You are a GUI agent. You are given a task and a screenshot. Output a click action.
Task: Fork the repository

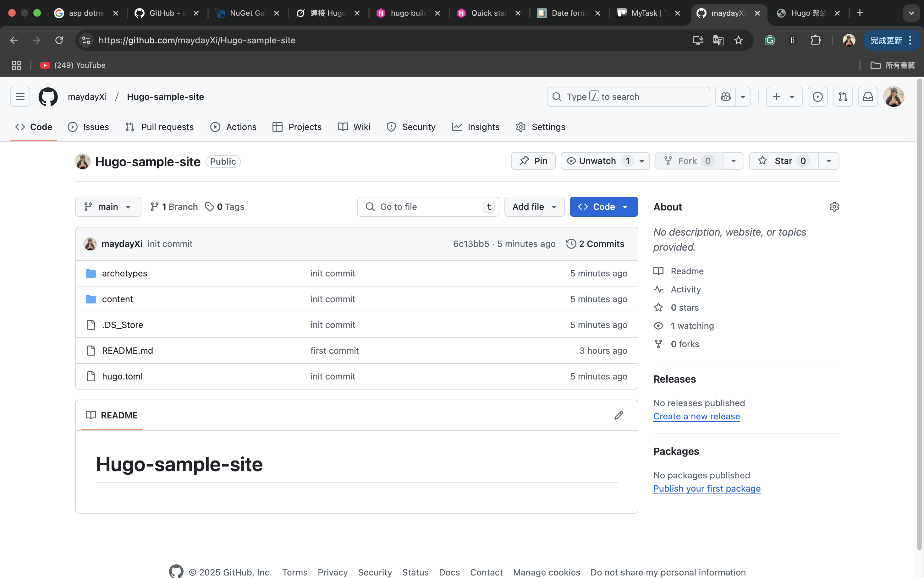click(689, 161)
